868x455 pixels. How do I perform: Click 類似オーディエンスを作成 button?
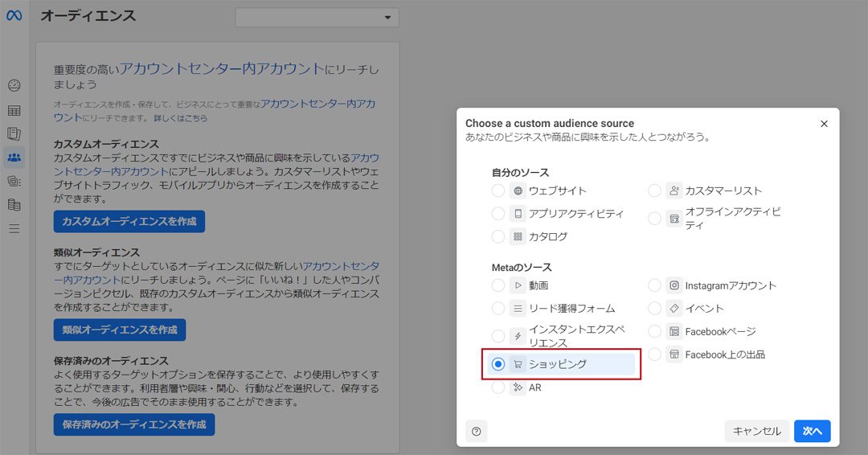point(120,330)
